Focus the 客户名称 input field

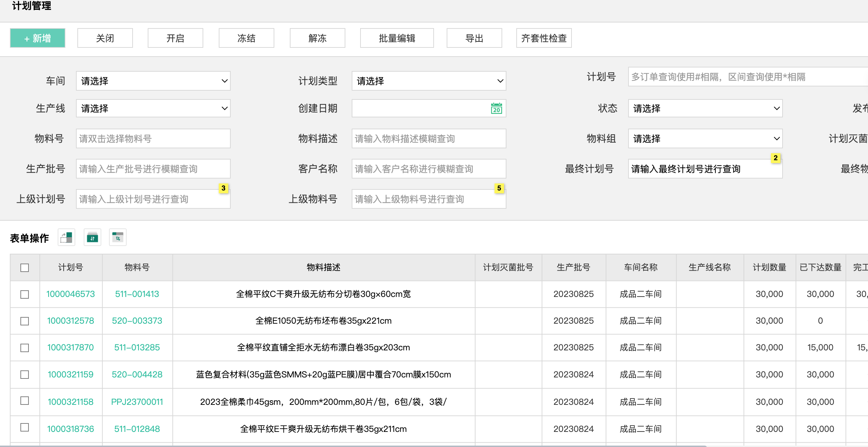429,169
